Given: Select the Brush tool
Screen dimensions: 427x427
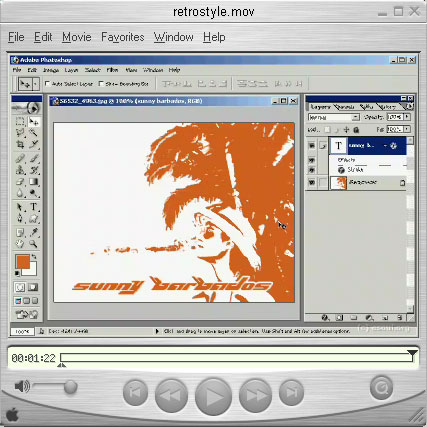Looking at the screenshot, I should pos(33,158).
